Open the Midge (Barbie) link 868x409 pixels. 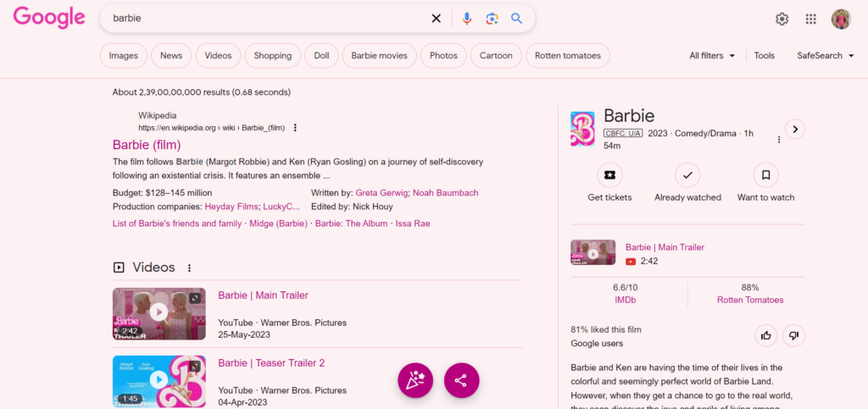278,224
